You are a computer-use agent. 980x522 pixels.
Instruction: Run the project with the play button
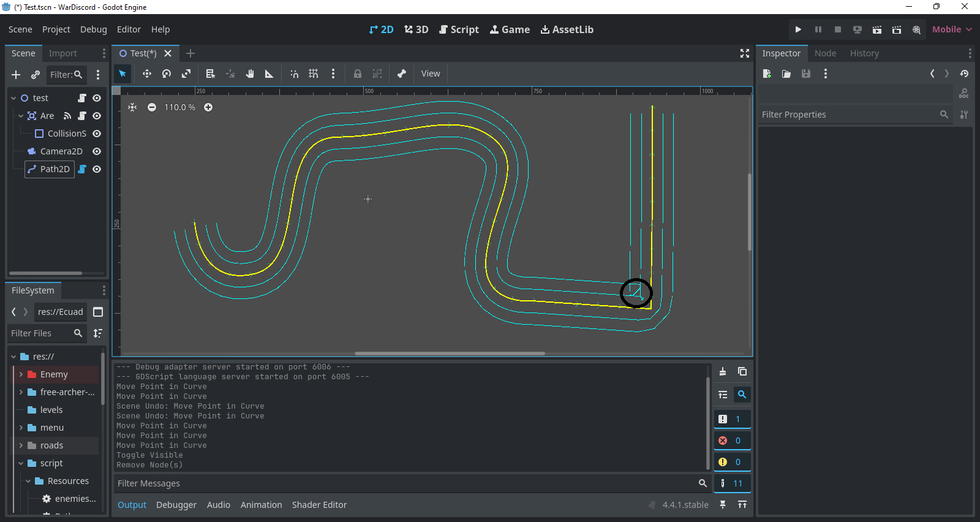[798, 29]
